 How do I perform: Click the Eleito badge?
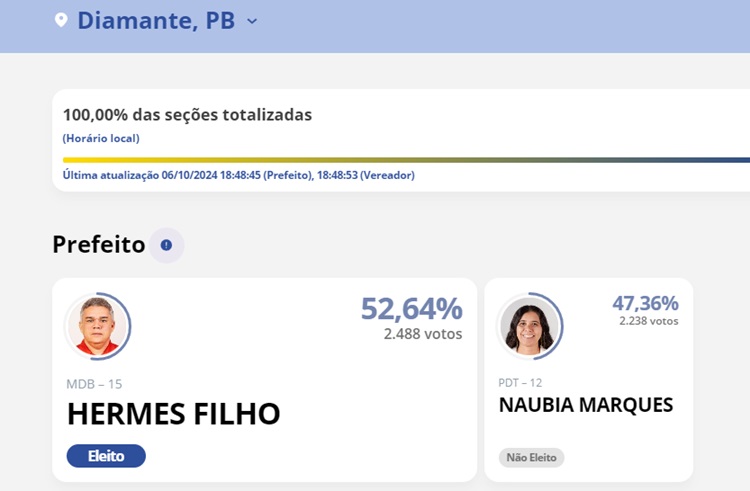pyautogui.click(x=106, y=456)
